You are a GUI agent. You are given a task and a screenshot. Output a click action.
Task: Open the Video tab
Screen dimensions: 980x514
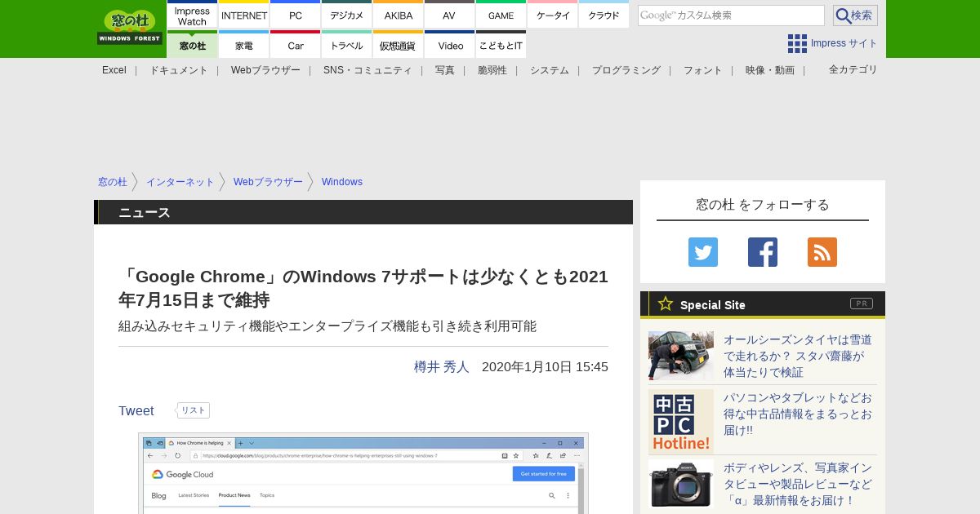[449, 45]
